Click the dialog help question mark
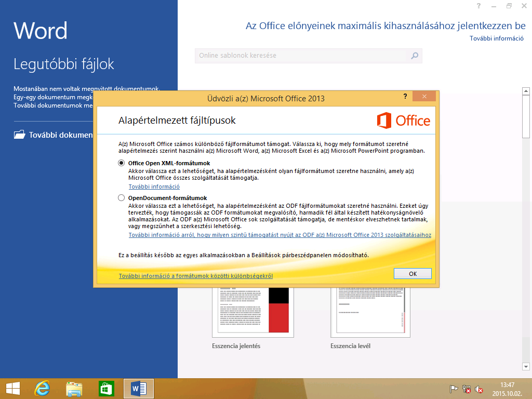 click(x=405, y=96)
